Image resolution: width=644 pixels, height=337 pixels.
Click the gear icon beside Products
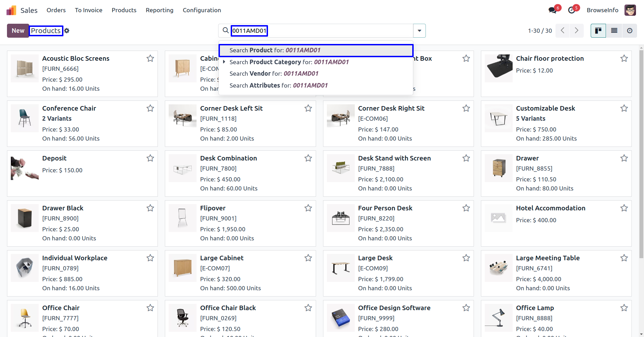pyautogui.click(x=67, y=31)
